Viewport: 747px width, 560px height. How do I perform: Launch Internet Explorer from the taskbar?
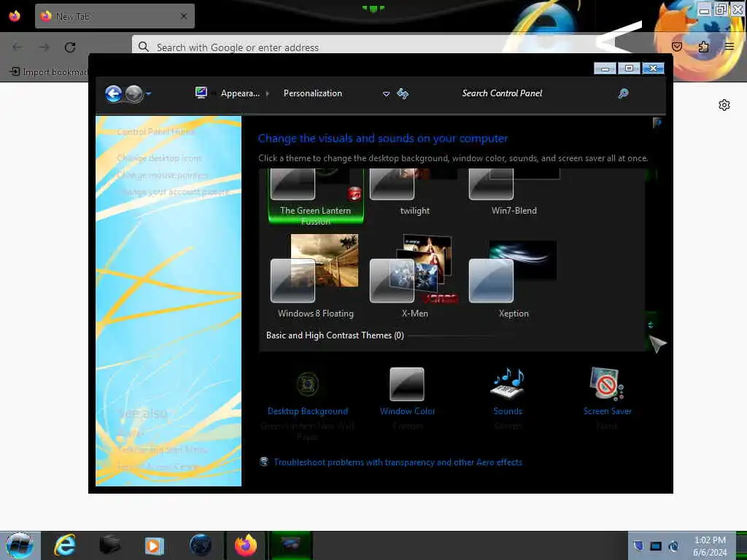pos(65,545)
